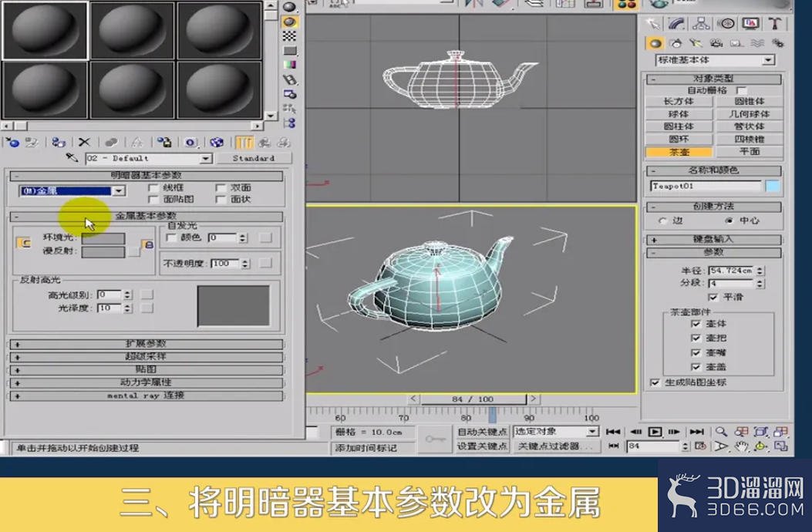Uncheck 生成贴图坐标 checkbox

pyautogui.click(x=655, y=383)
